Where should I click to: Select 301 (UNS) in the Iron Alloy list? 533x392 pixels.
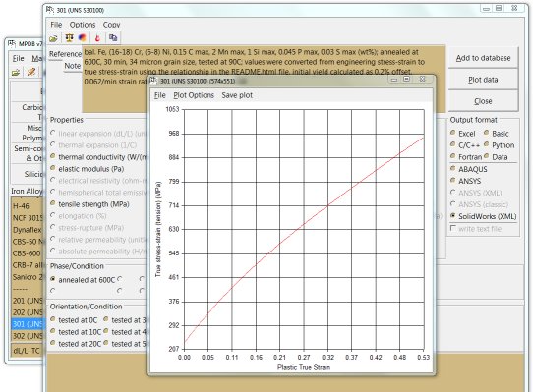(29, 324)
